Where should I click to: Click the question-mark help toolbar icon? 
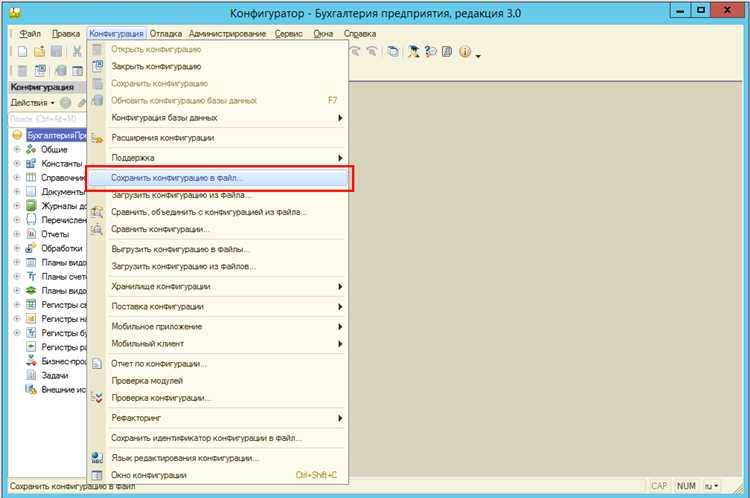[x=430, y=52]
